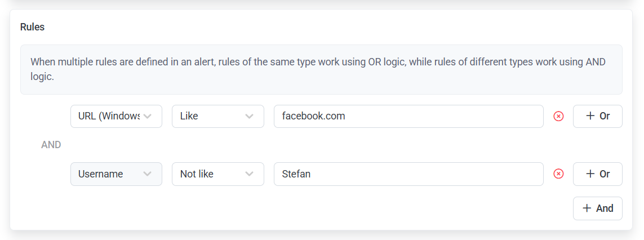Click plus icon beside Stefan row's Or
This screenshot has width=644, height=240.
[x=590, y=174]
